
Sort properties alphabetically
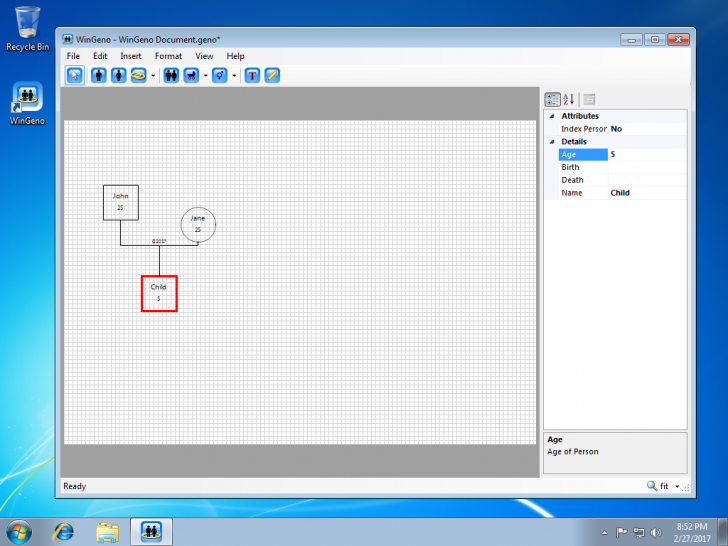coord(568,99)
